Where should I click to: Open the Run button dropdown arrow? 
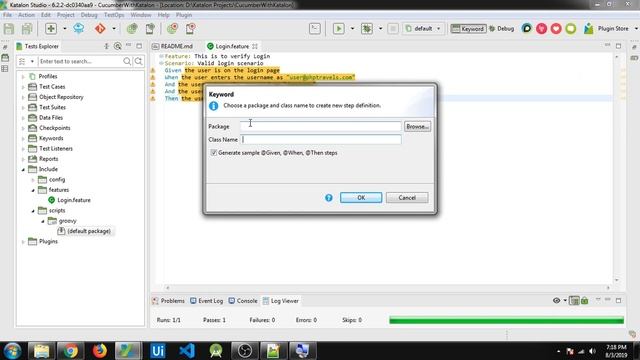tap(352, 29)
